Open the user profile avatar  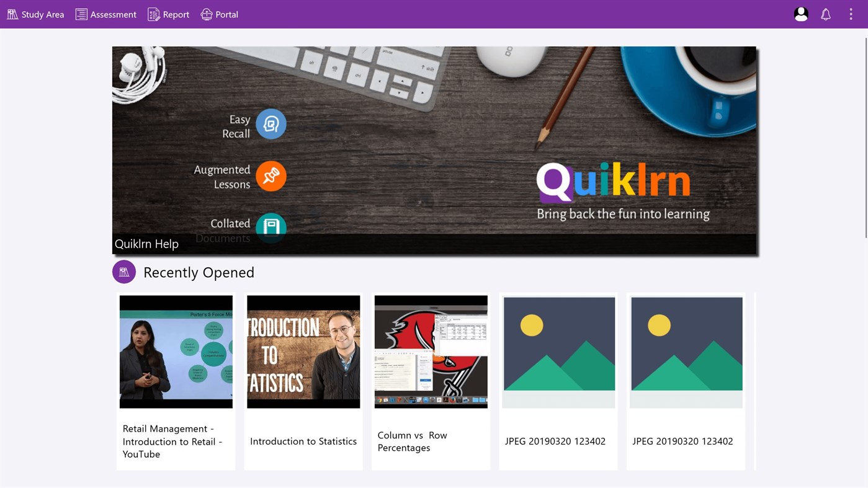coord(800,14)
